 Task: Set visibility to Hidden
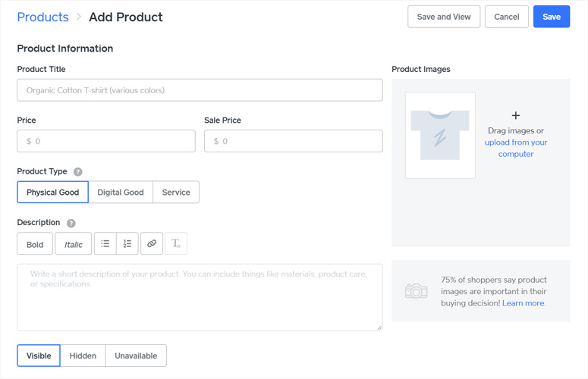(x=83, y=356)
